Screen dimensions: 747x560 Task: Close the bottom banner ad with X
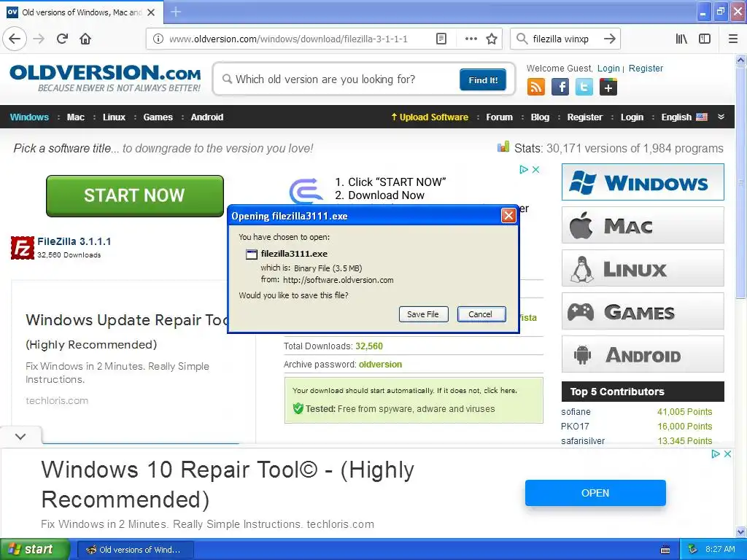(727, 454)
